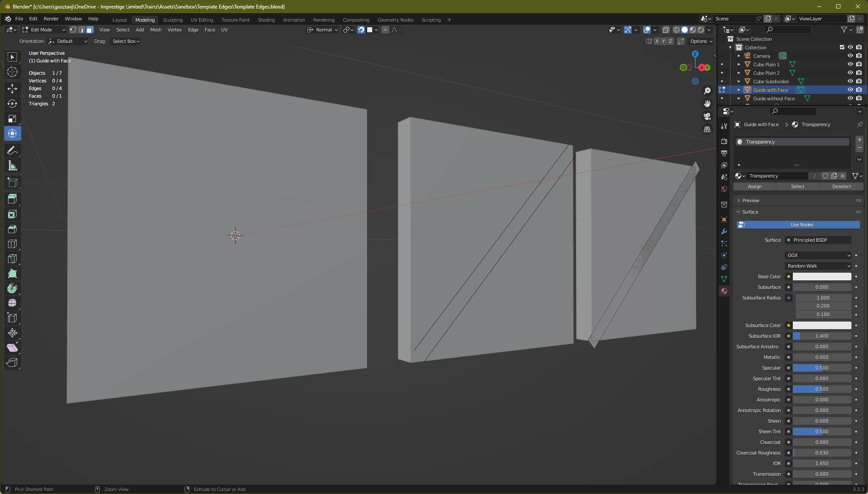Select the Loop Cut tool
Viewport: 868px width, 494px height.
pyautogui.click(x=12, y=244)
